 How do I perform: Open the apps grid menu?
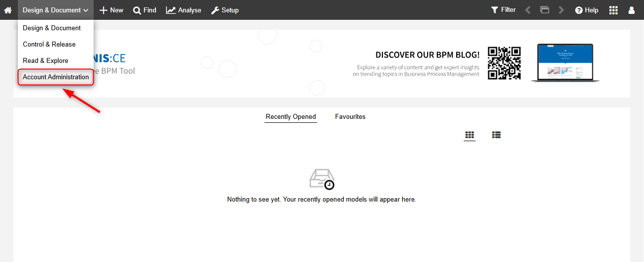tap(613, 10)
